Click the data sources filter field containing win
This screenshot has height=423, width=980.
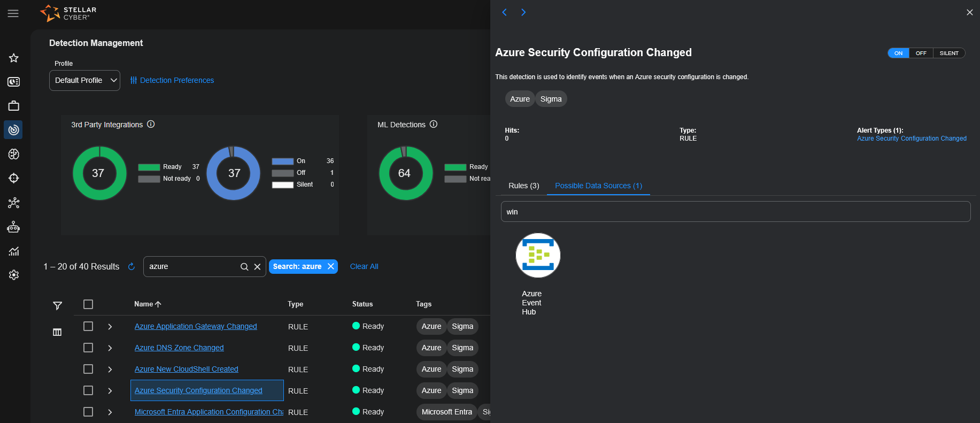pyautogui.click(x=736, y=212)
